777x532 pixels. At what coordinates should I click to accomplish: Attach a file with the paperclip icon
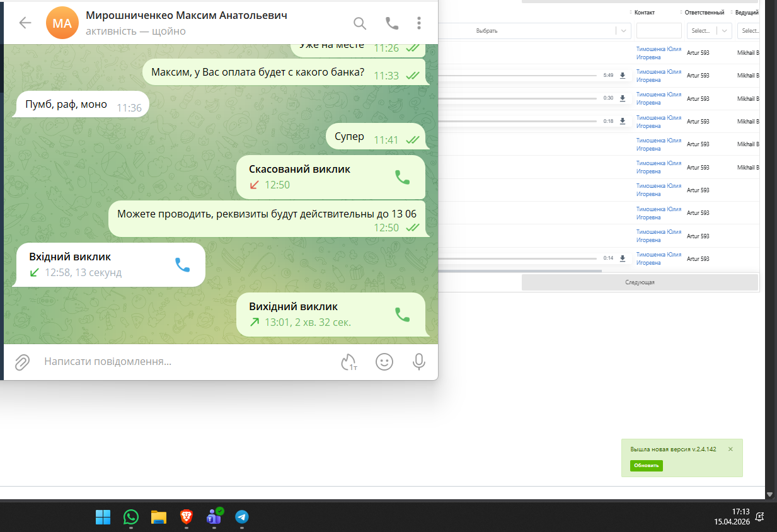pyautogui.click(x=22, y=362)
